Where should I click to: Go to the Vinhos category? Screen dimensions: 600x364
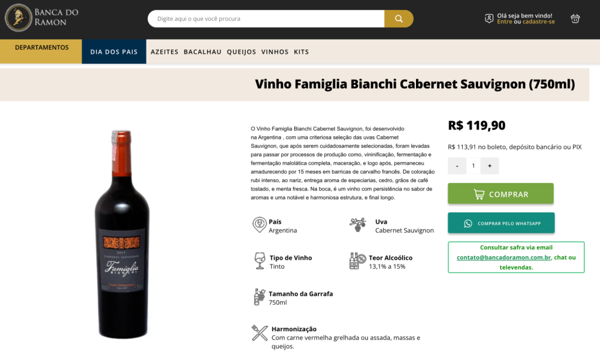pyautogui.click(x=275, y=52)
